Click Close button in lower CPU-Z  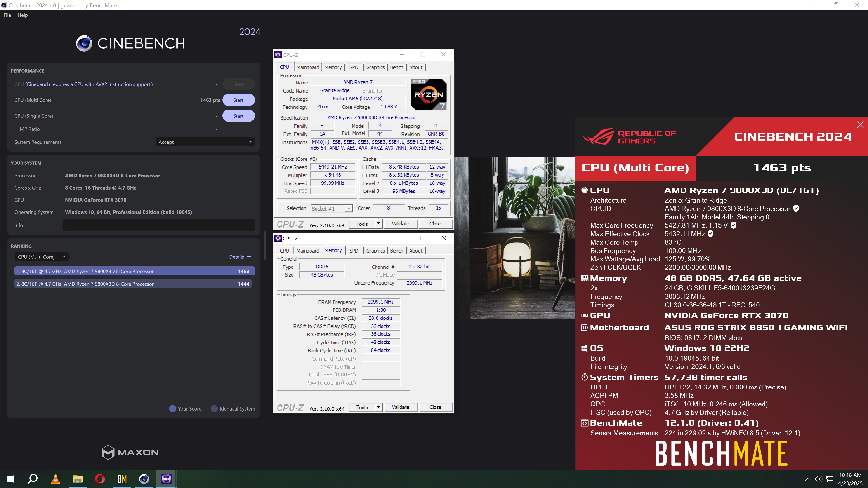[435, 407]
